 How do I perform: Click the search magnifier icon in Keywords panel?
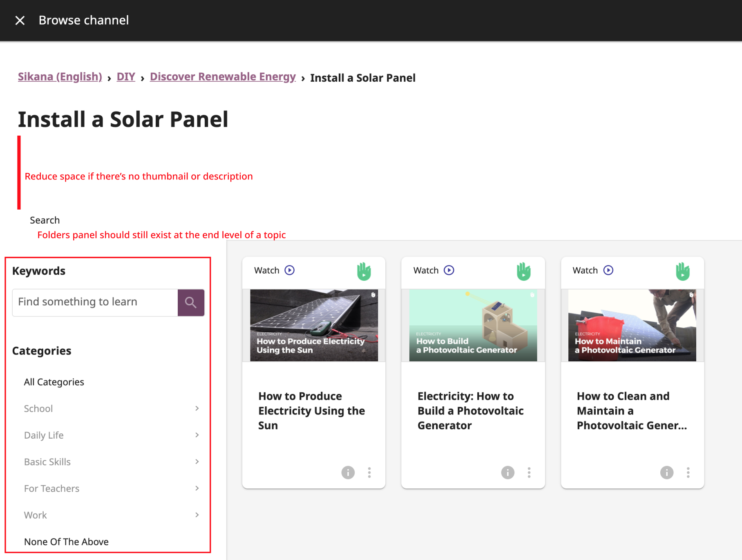(x=190, y=302)
